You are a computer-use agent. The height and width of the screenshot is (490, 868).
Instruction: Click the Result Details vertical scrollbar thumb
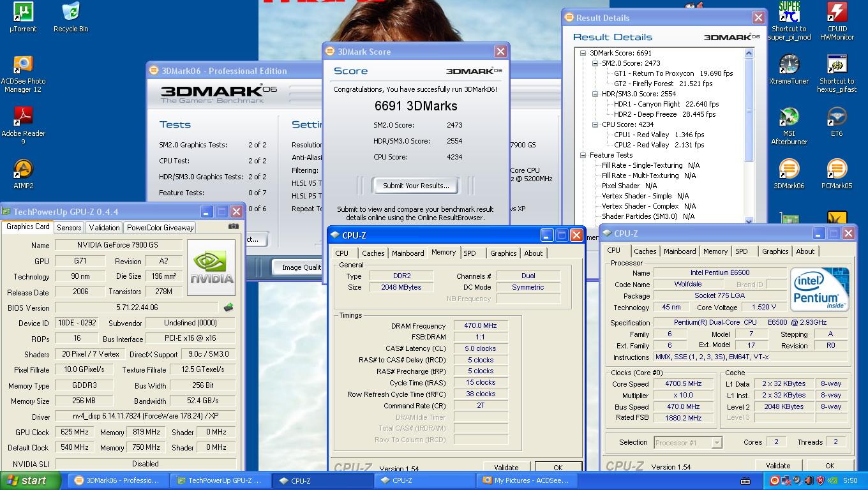750,110
